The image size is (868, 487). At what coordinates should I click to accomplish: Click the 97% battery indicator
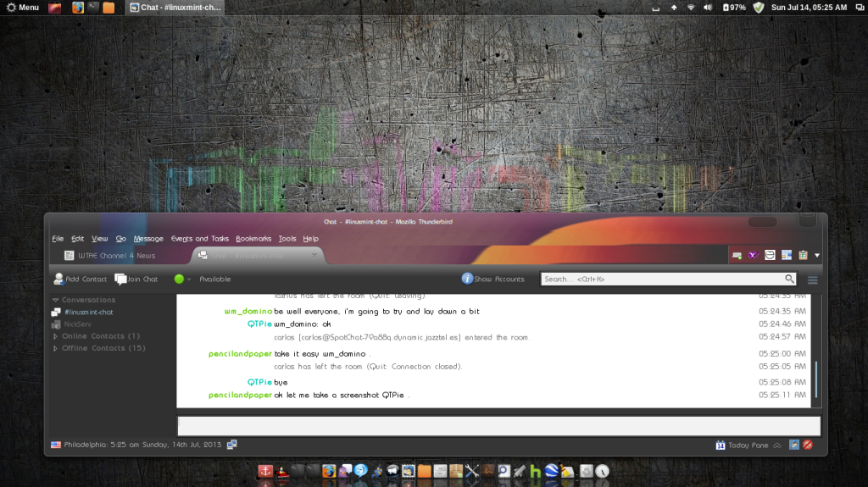(x=734, y=7)
